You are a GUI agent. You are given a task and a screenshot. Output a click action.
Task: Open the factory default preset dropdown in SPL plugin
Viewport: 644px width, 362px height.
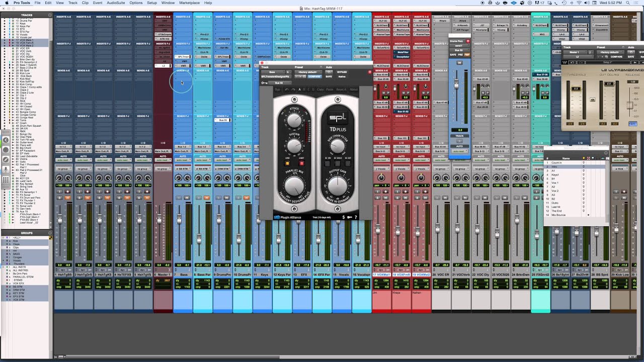pyautogui.click(x=307, y=72)
